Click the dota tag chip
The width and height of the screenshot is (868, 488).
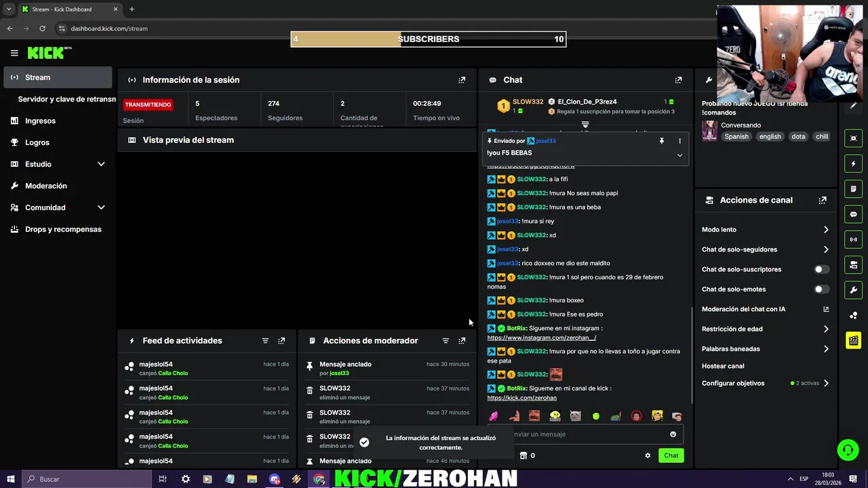pyautogui.click(x=798, y=137)
